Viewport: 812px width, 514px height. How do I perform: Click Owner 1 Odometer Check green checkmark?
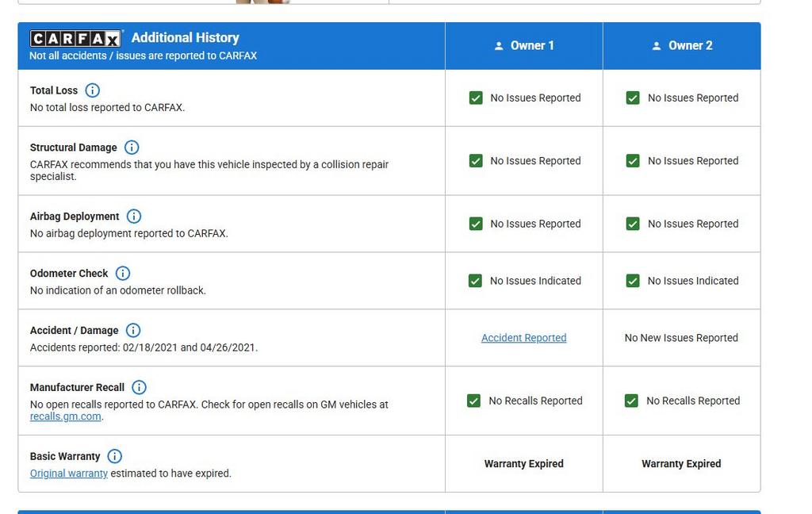click(476, 281)
